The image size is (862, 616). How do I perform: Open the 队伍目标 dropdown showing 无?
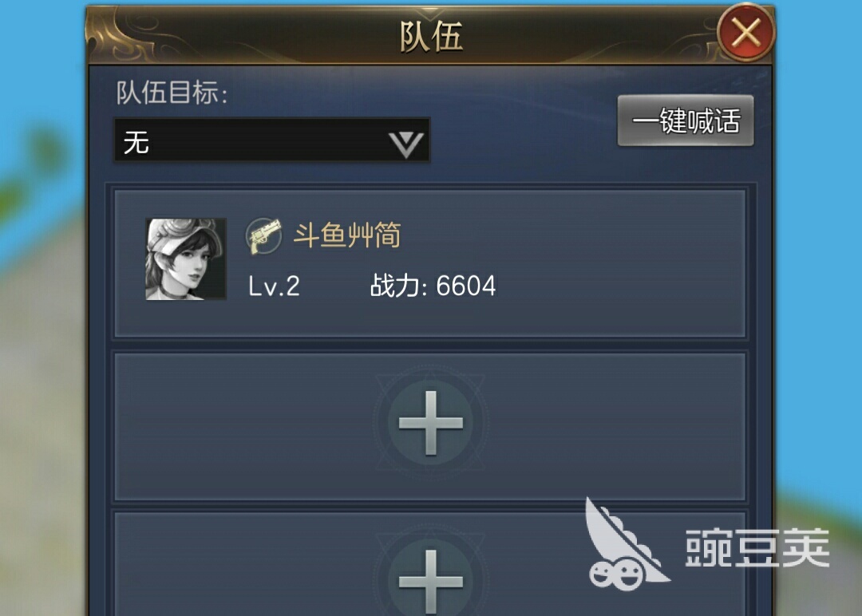tap(271, 140)
